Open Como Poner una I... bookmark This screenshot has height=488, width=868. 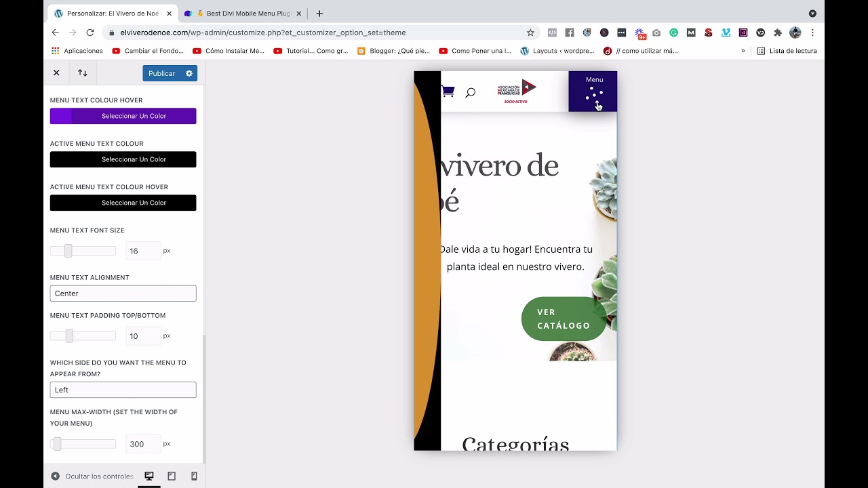click(x=475, y=51)
